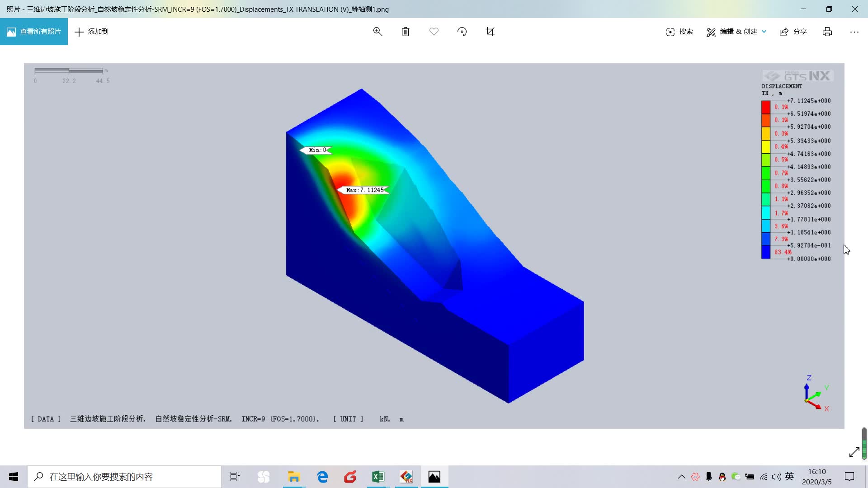Image resolution: width=868 pixels, height=488 pixels.
Task: Open the pinwheel app on taskbar
Action: (x=264, y=477)
